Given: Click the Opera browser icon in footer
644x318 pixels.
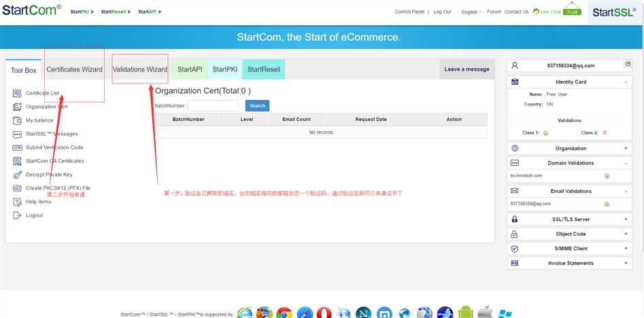Looking at the screenshot, I should [x=324, y=314].
